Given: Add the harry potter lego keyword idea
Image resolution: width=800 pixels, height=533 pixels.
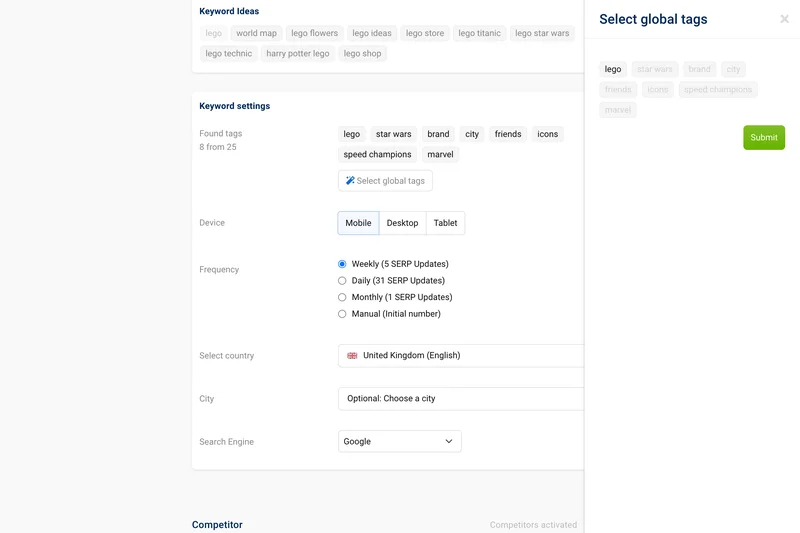Looking at the screenshot, I should [x=297, y=54].
